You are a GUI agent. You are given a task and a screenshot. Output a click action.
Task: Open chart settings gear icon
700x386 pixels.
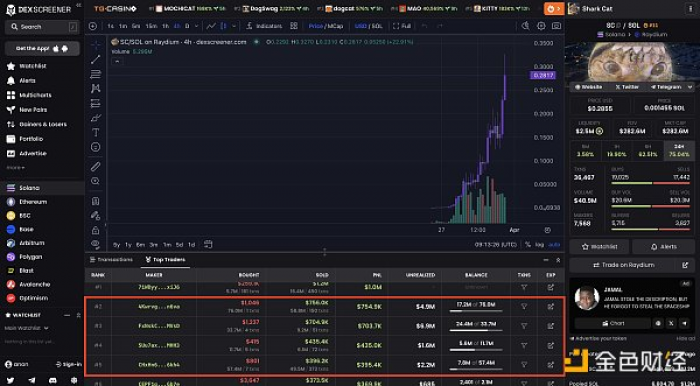tap(541, 26)
